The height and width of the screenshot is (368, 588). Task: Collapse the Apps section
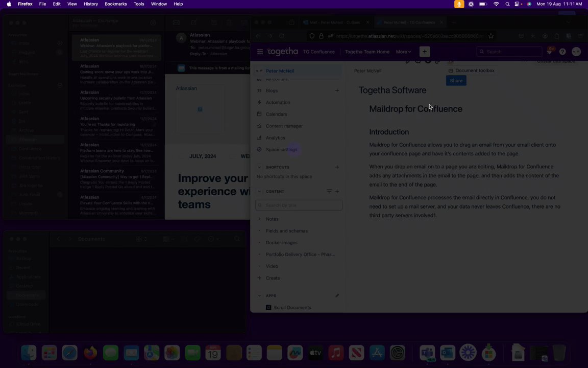tap(259, 296)
